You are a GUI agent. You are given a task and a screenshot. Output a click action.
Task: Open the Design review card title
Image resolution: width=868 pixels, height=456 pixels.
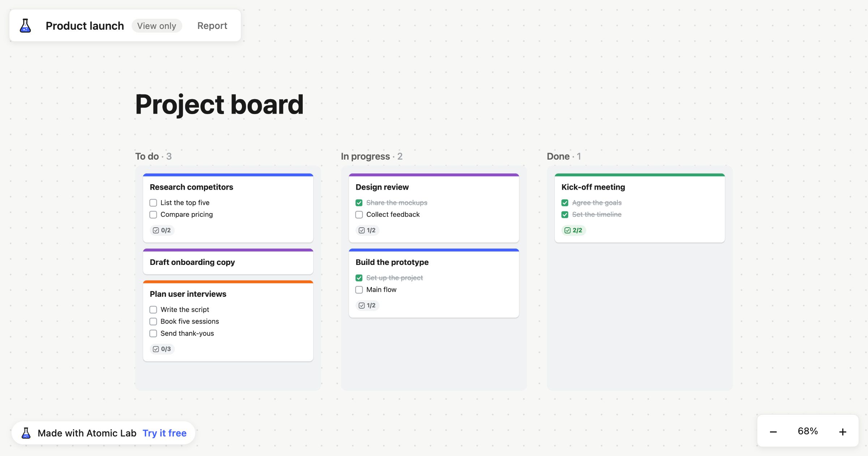click(382, 187)
